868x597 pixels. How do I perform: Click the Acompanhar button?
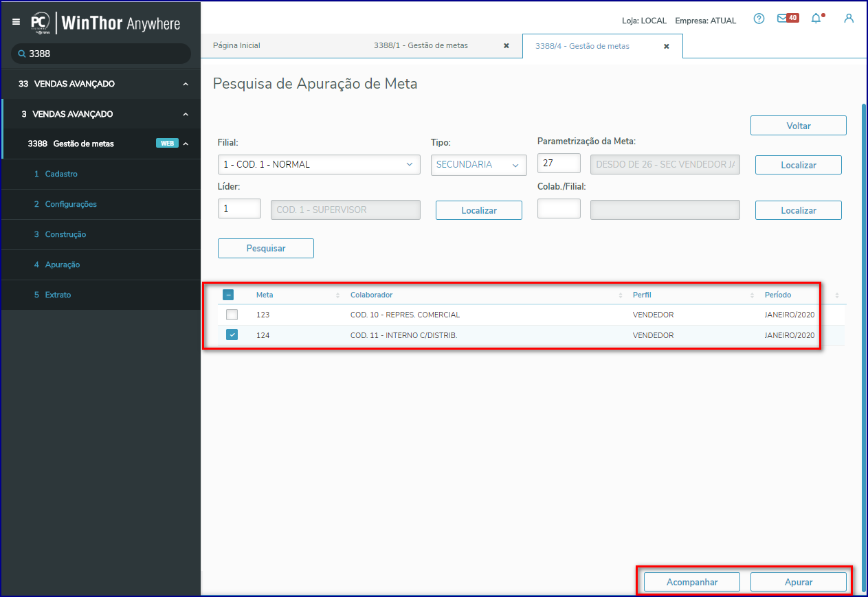click(692, 582)
